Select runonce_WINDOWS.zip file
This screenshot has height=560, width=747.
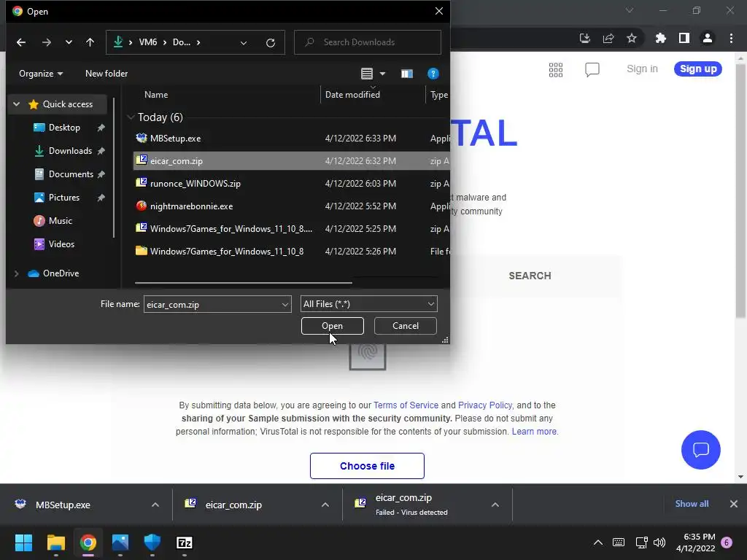tap(292, 183)
